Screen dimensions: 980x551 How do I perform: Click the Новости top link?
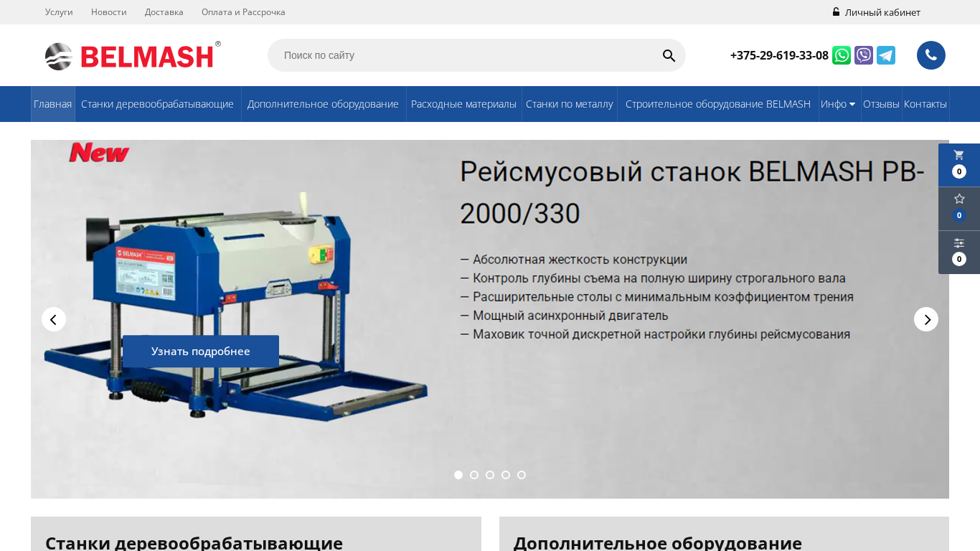click(x=109, y=12)
